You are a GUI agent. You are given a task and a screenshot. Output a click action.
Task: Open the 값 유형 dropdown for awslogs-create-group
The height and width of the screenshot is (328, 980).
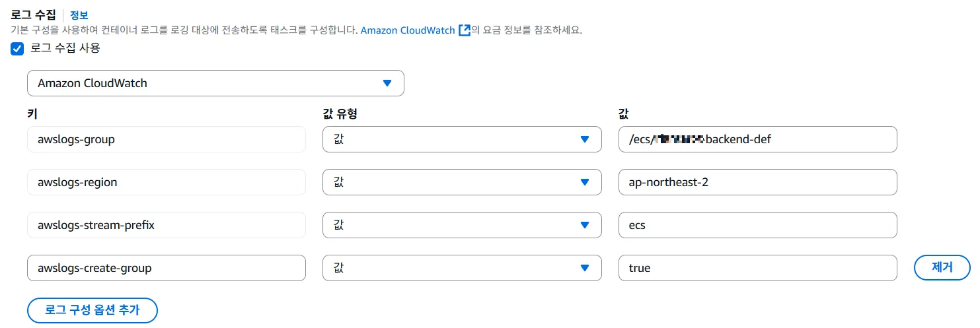462,268
